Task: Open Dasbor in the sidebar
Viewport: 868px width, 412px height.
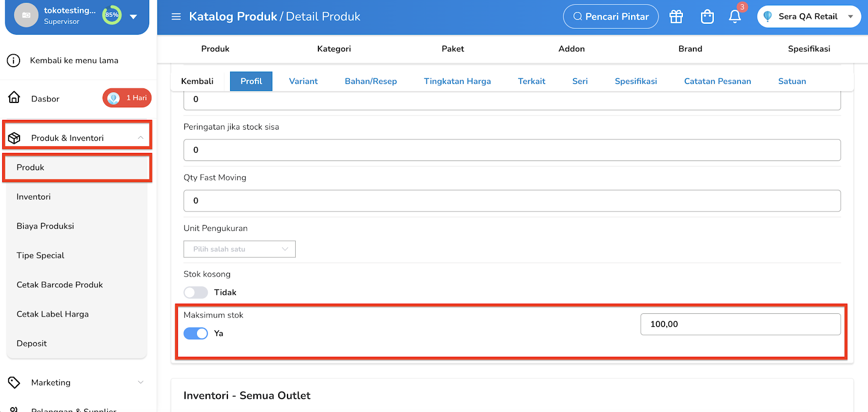Action: click(x=46, y=99)
